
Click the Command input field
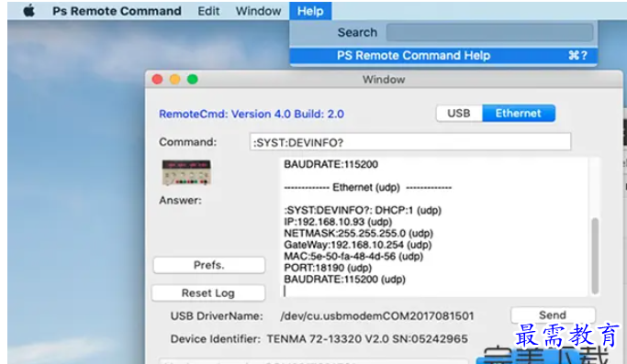coord(410,142)
